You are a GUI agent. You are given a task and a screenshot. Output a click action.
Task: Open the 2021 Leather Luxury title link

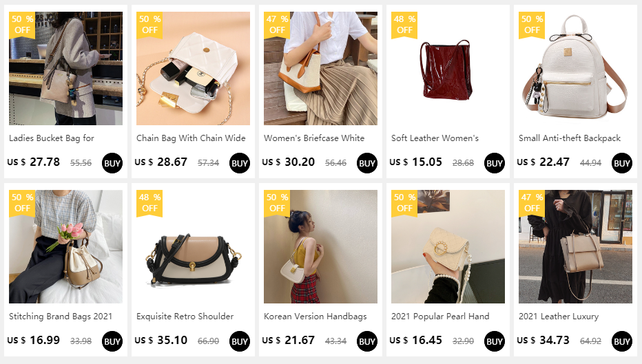tap(559, 317)
